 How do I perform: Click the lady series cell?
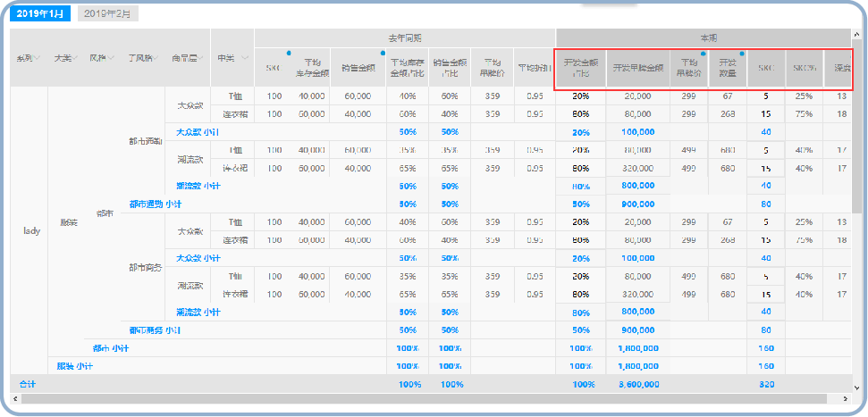coord(29,231)
